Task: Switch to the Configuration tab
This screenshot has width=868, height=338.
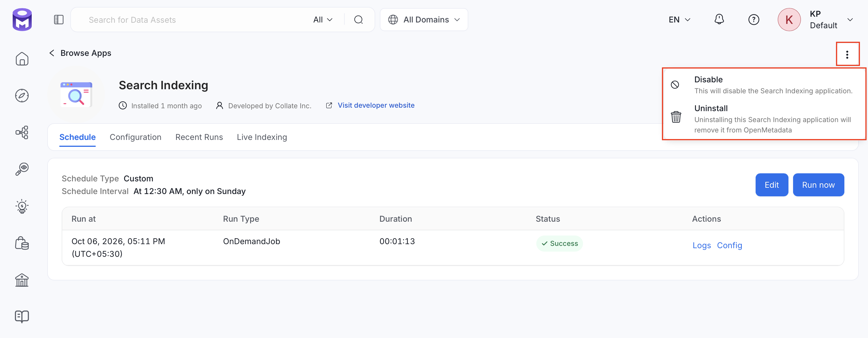Action: pyautogui.click(x=135, y=137)
